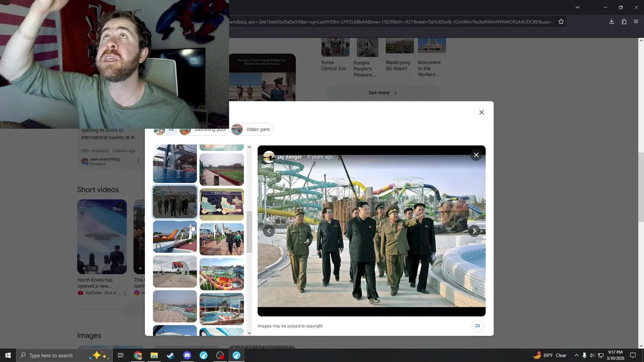Open Chrome from the taskbar
This screenshot has height=362, width=644.
(x=138, y=355)
